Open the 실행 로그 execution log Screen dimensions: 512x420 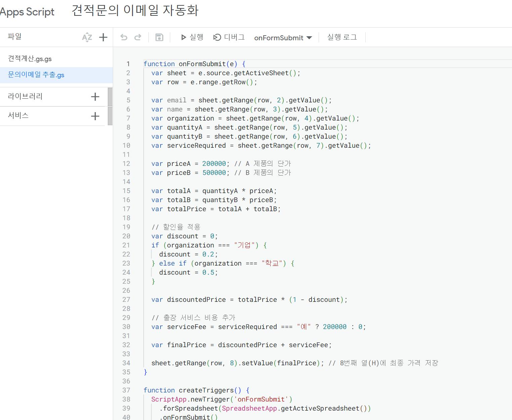point(342,37)
